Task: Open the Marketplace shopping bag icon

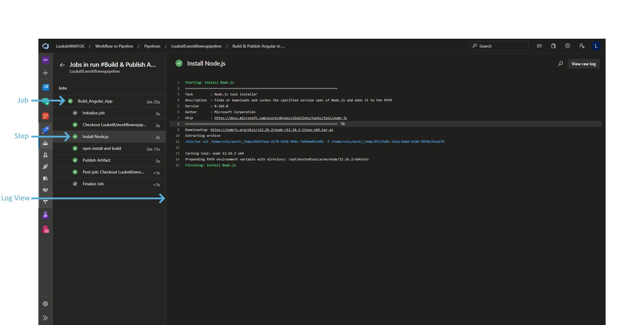Action: coord(553,46)
